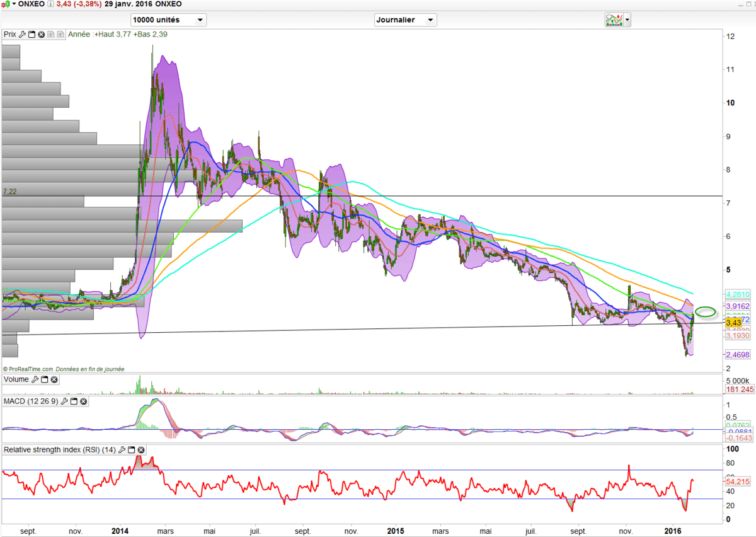Screen dimensions: 756x537
Task: Close the Prix panel with X icon
Action: 42,35
